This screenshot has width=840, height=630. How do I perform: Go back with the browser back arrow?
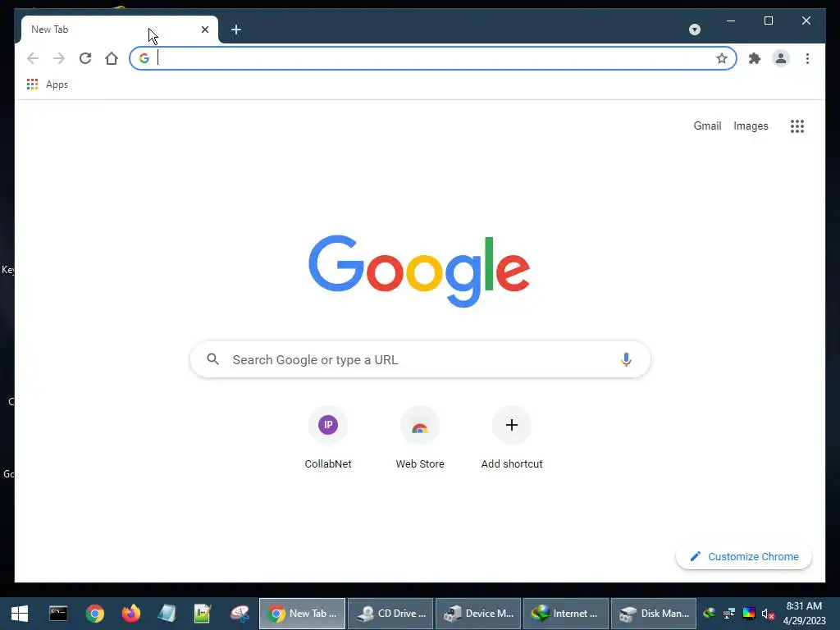pyautogui.click(x=33, y=58)
